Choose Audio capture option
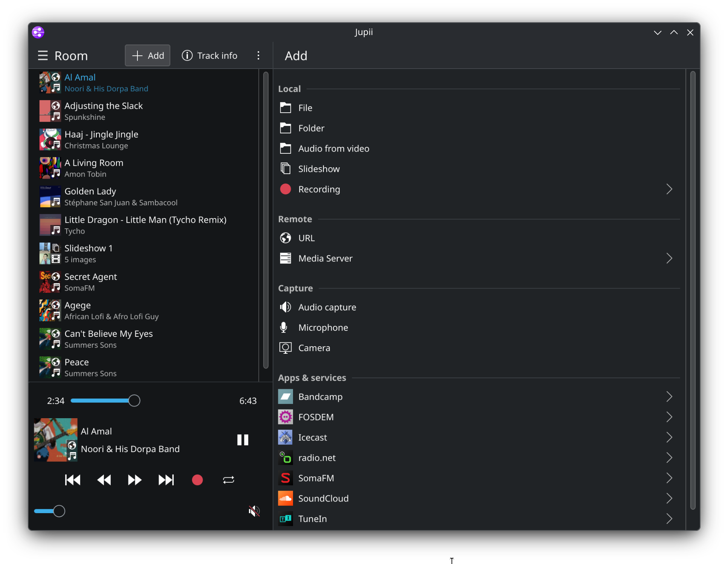The image size is (728, 564). [327, 307]
